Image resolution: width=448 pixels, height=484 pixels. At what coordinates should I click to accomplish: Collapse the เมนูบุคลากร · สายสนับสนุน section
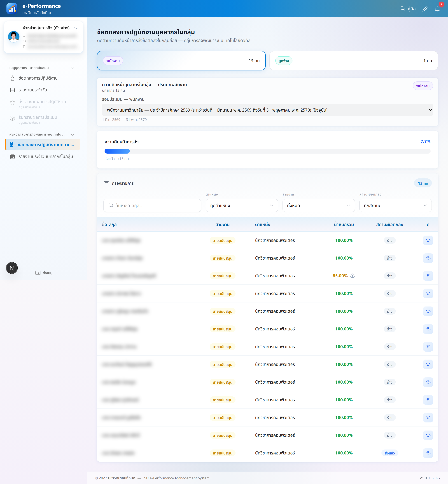click(x=72, y=68)
